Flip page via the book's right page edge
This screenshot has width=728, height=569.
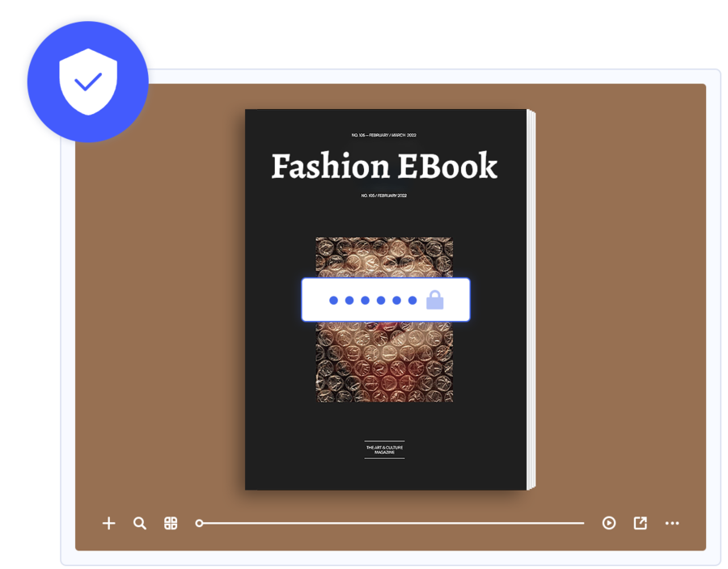[x=531, y=299]
